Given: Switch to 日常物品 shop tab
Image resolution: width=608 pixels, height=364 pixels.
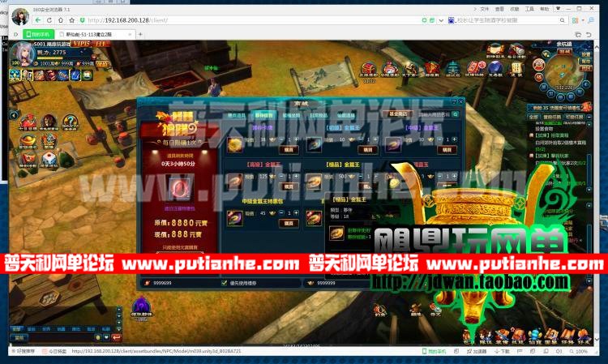Looking at the screenshot, I should coord(319,115).
